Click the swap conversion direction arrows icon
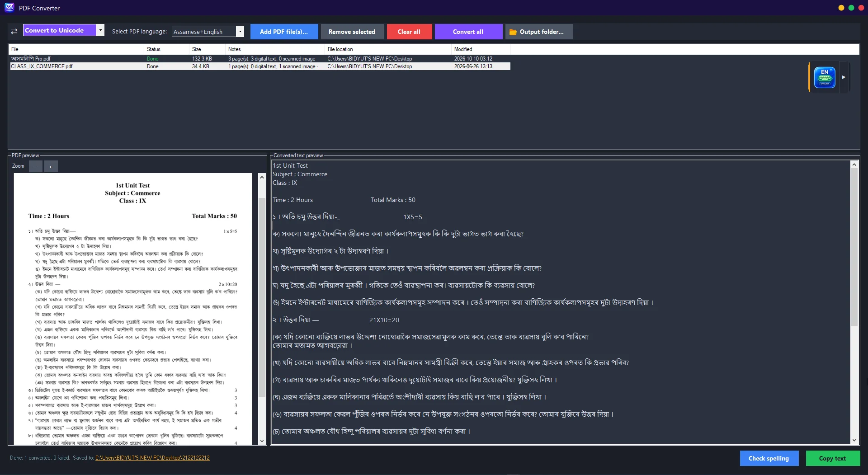This screenshot has width=868, height=475. coord(14,31)
